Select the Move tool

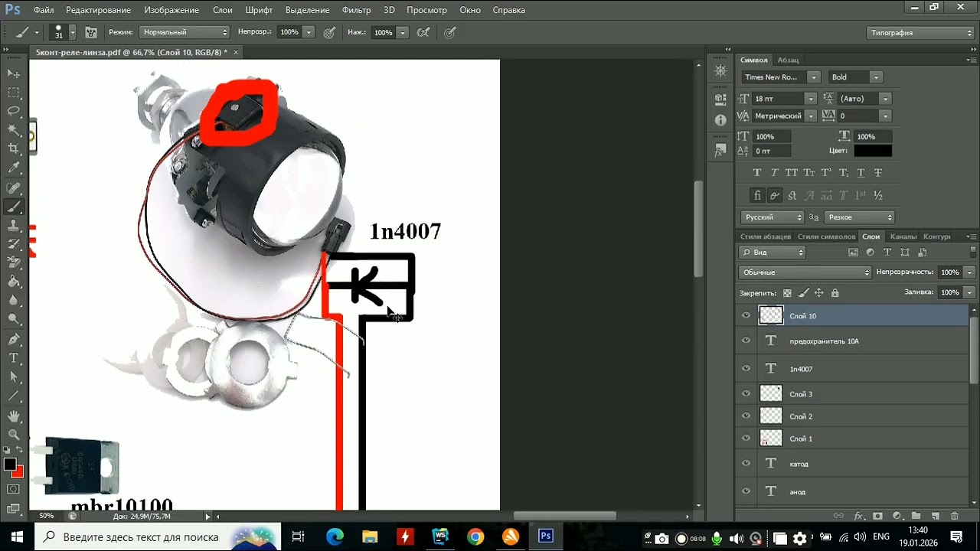14,73
